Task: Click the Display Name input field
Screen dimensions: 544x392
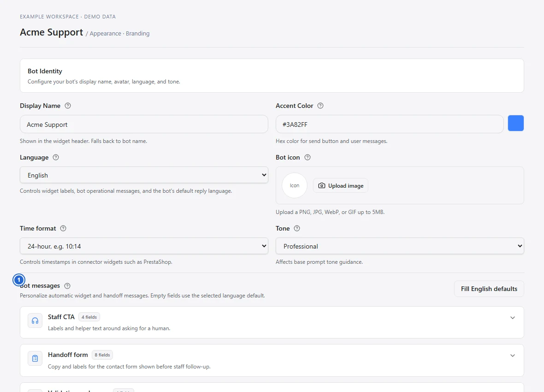Action: [144, 125]
